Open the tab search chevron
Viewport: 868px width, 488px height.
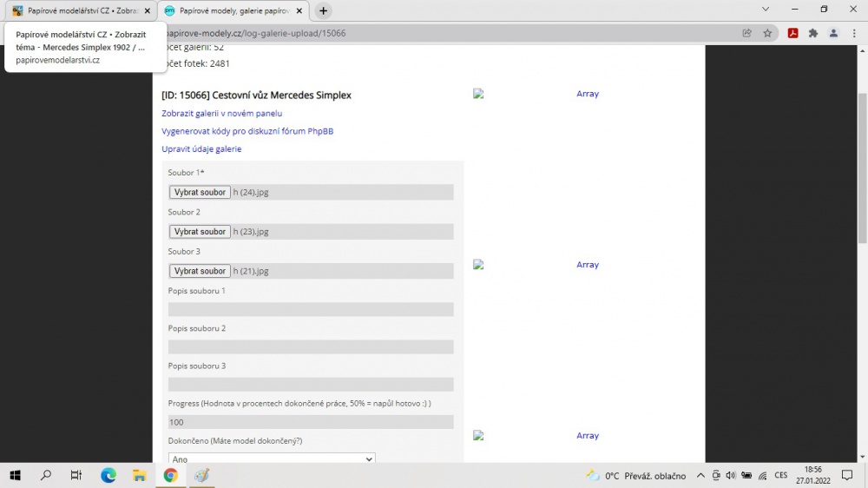(766, 9)
